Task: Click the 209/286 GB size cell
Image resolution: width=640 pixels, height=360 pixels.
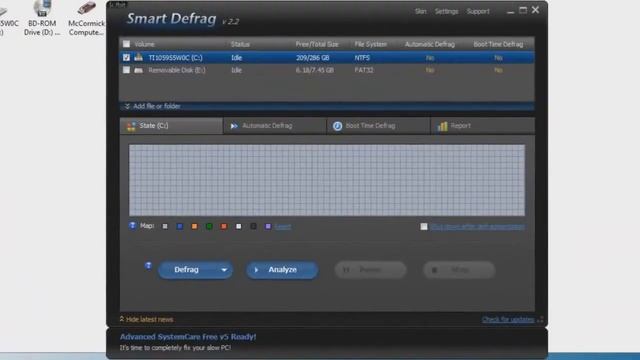Action: 313,58
